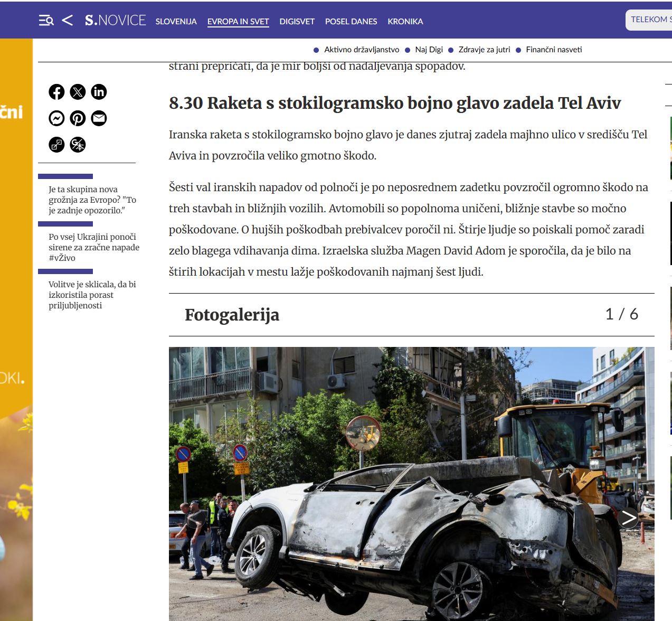The width and height of the screenshot is (672, 621).
Task: Go back using the left arrow
Action: pos(67,21)
